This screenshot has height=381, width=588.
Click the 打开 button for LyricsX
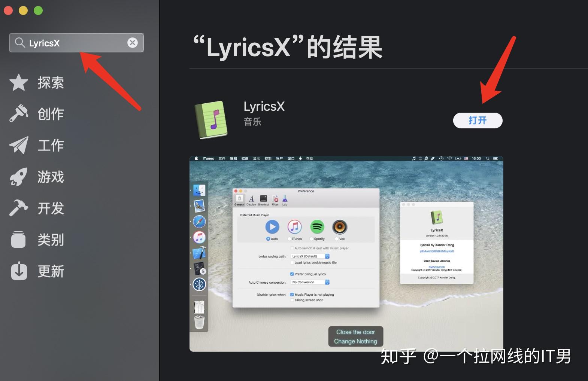click(478, 121)
